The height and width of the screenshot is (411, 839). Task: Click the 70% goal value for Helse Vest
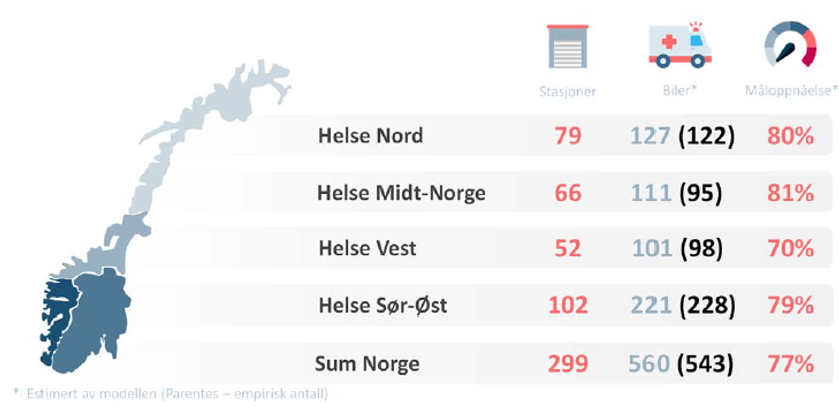790,248
